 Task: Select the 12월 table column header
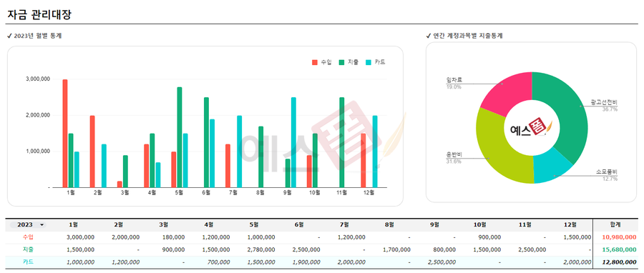click(570, 224)
